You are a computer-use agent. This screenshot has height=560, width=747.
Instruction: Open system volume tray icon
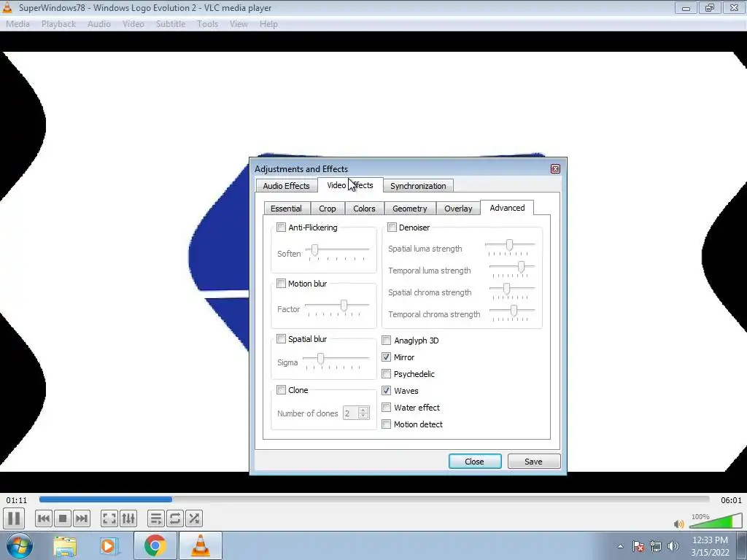tap(673, 546)
